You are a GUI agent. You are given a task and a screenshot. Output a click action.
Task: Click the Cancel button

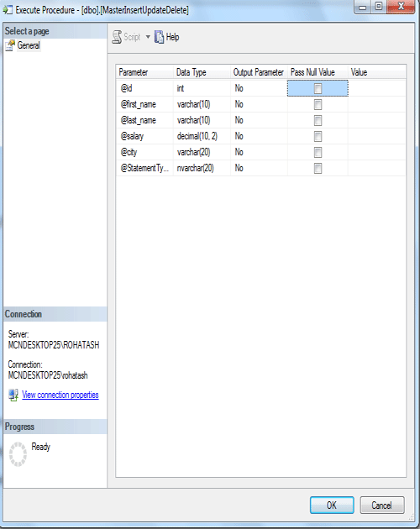(x=382, y=505)
